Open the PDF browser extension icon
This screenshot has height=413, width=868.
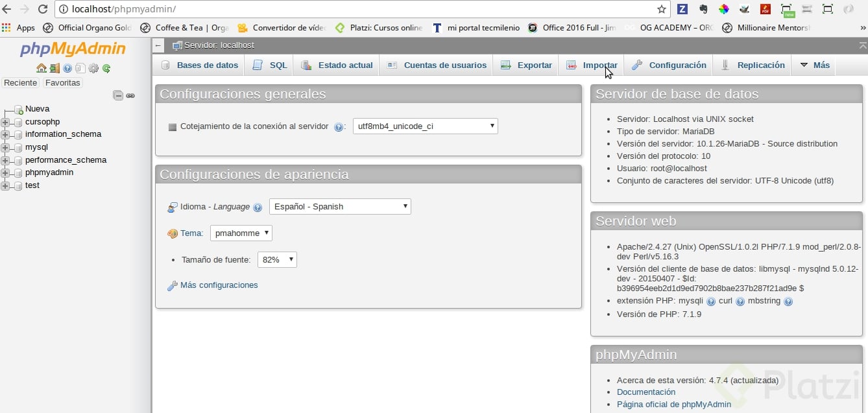[766, 9]
